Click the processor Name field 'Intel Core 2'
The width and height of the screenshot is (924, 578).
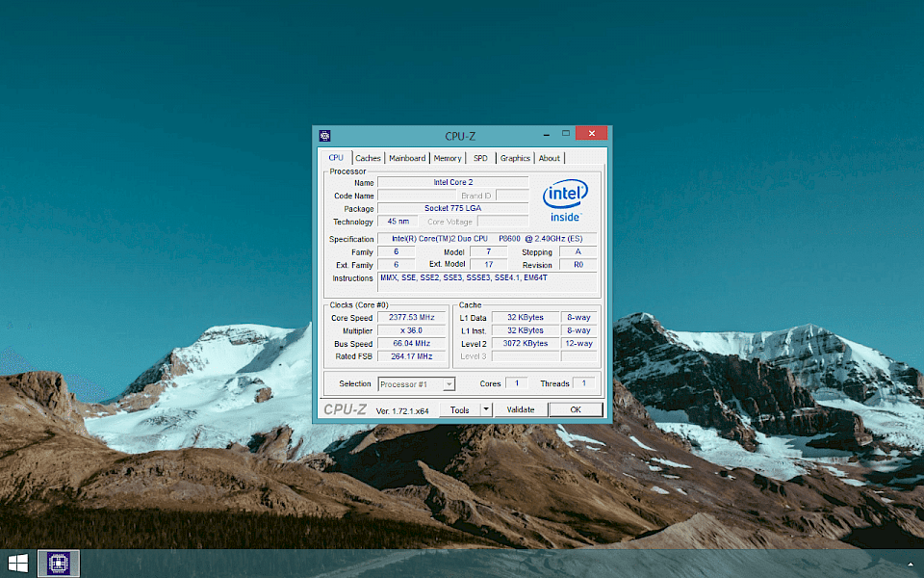point(452,182)
